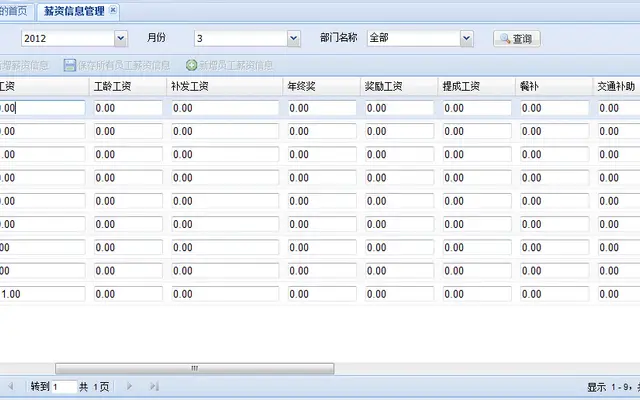
Task: Click the 转到 page number field
Action: click(x=64, y=387)
